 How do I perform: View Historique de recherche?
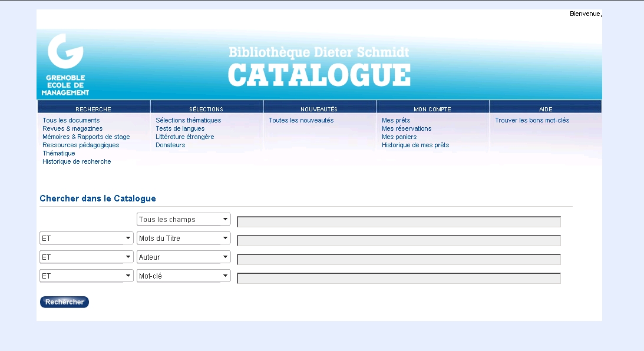[x=77, y=161]
